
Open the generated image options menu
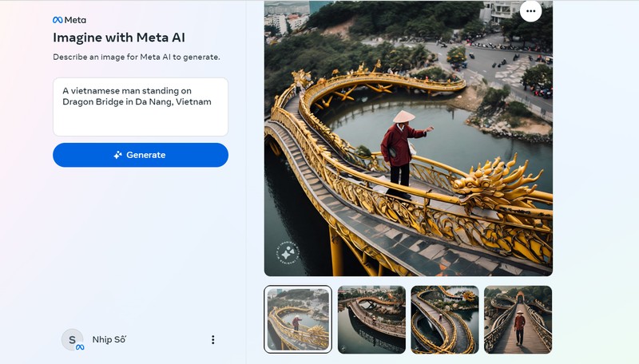[x=530, y=11]
